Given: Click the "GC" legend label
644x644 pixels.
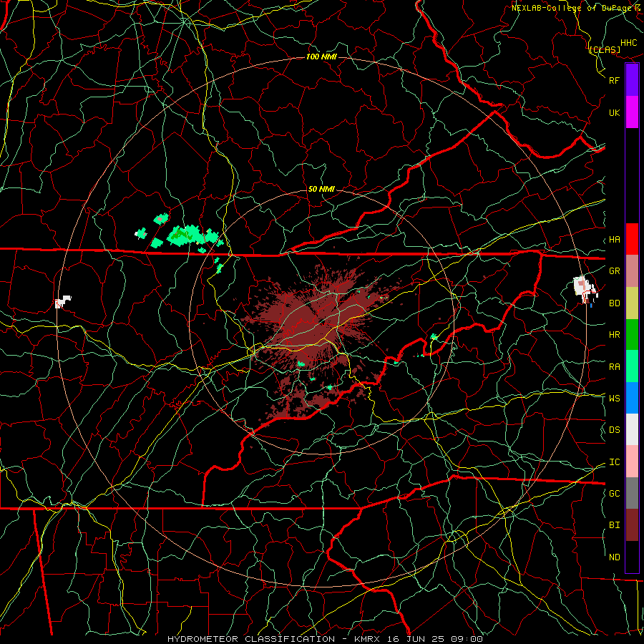Looking at the screenshot, I should point(615,494).
